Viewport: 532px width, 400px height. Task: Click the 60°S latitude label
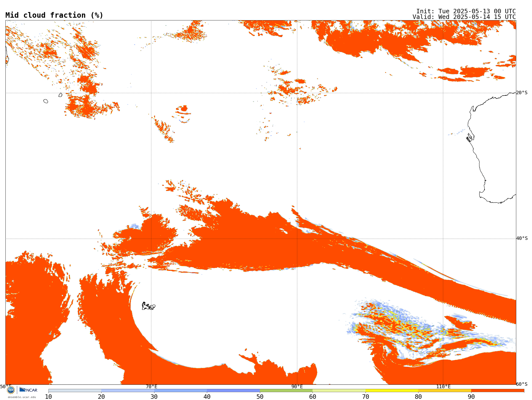(x=522, y=384)
